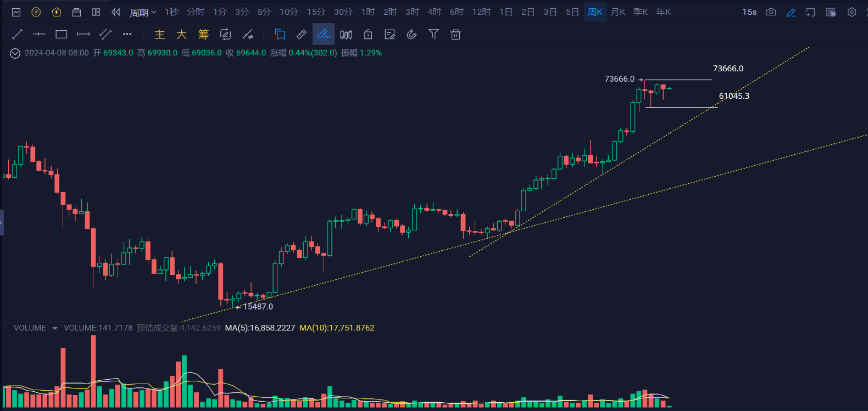The width and height of the screenshot is (868, 411).
Task: Select the rectangle drawing tool
Action: click(x=61, y=35)
